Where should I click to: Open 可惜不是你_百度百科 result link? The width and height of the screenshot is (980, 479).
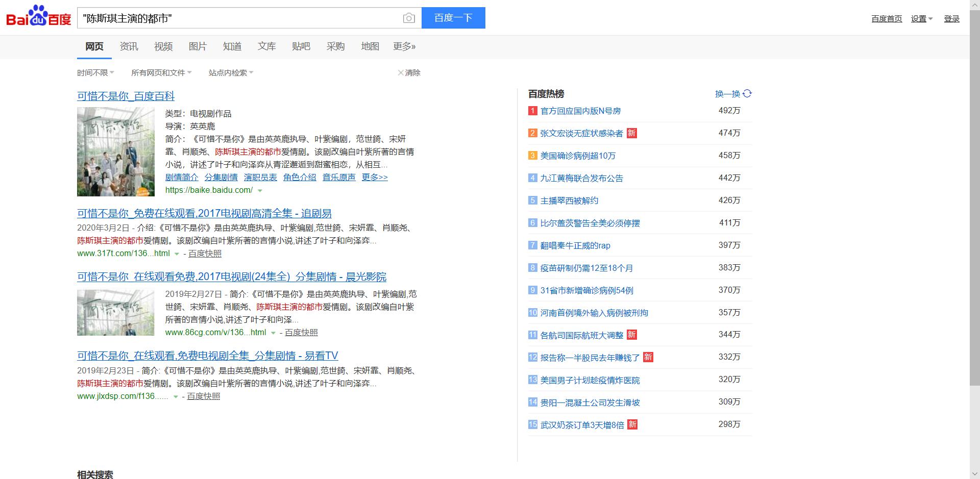126,96
